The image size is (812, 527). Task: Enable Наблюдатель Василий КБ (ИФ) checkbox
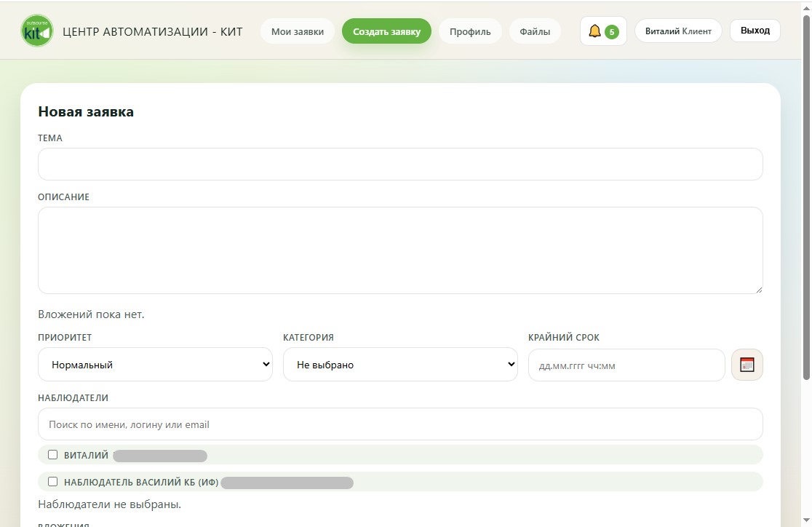point(52,482)
